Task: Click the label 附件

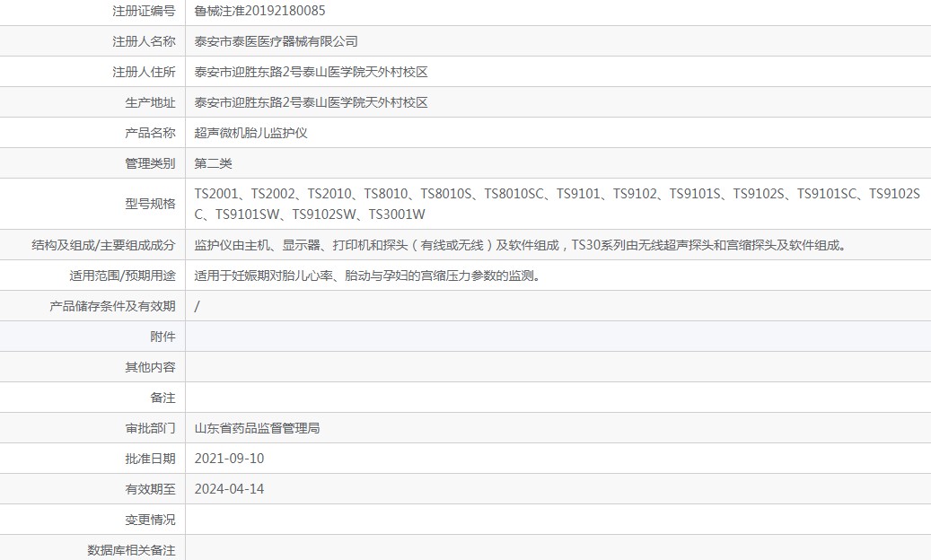Action: [162, 337]
